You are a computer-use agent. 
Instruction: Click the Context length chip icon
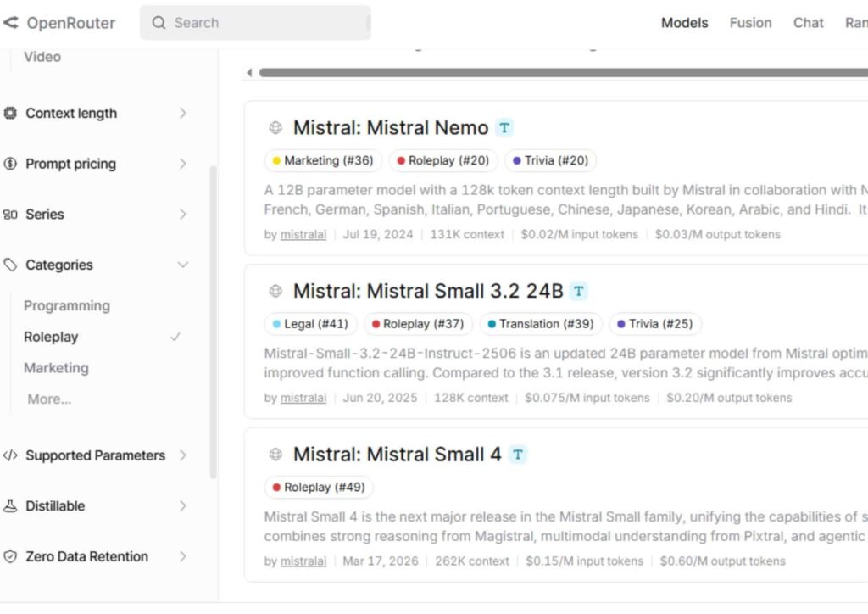(10, 113)
